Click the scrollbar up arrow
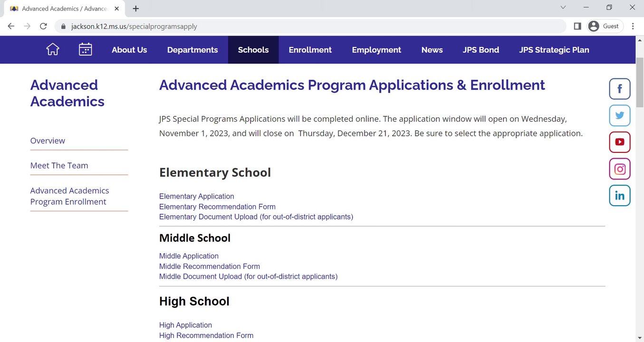Image resolution: width=644 pixels, height=342 pixels. point(640,39)
